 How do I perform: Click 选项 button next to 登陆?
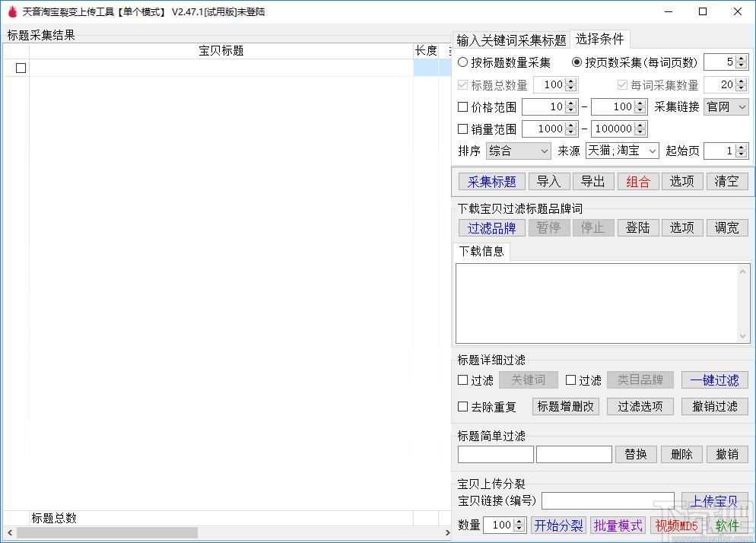point(682,227)
